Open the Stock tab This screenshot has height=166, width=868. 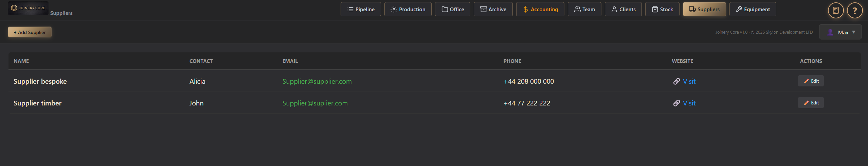662,10
